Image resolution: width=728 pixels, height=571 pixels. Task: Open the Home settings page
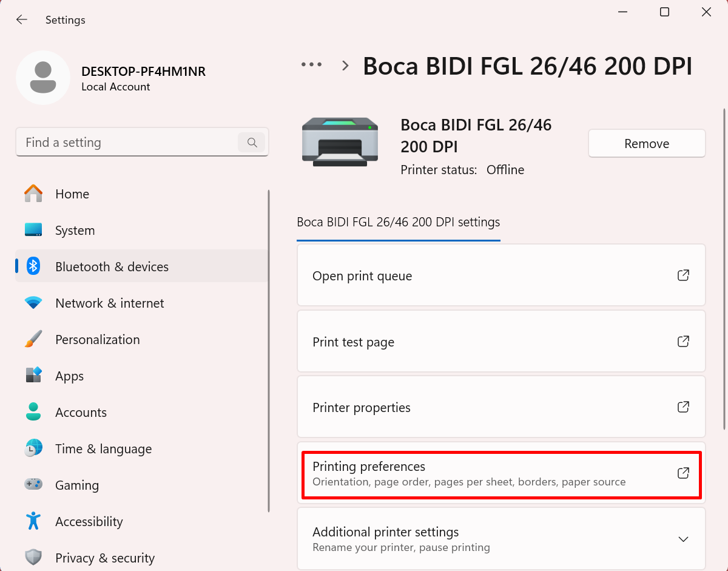(x=72, y=194)
